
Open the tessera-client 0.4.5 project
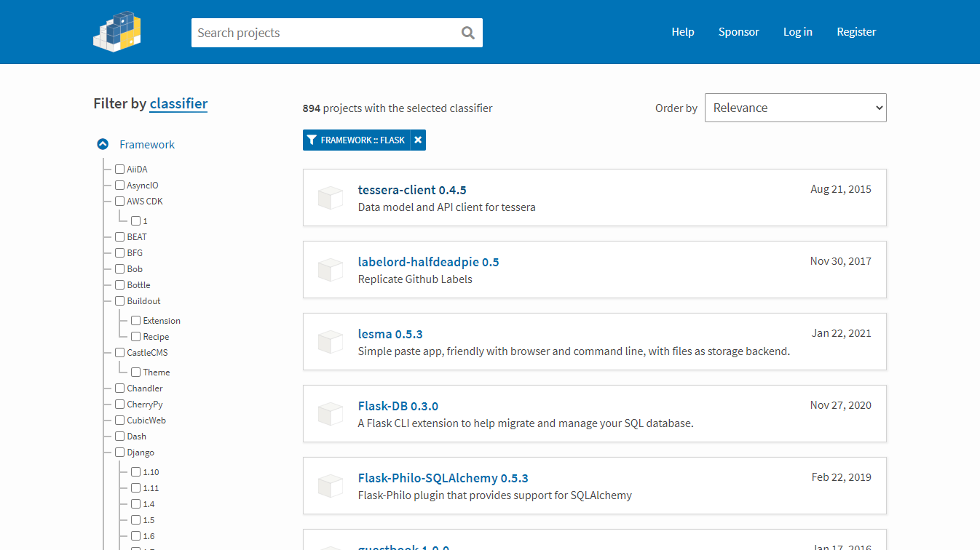(412, 190)
